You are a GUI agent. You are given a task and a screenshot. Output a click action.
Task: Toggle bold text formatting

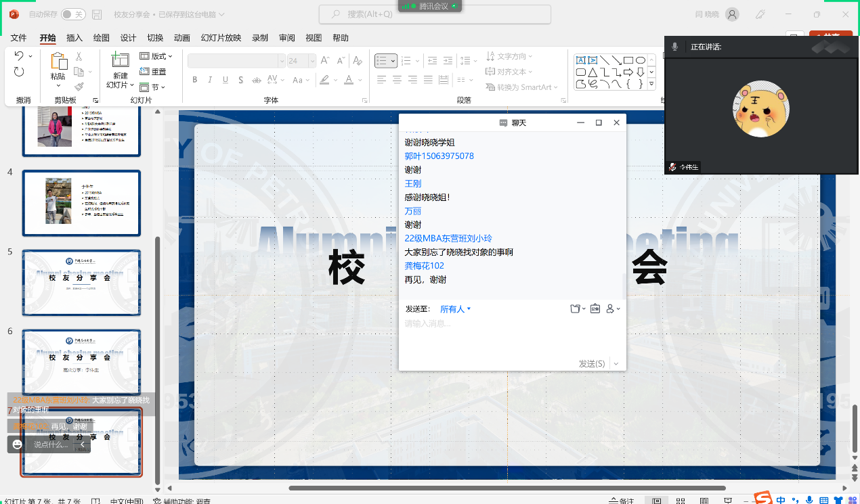194,80
